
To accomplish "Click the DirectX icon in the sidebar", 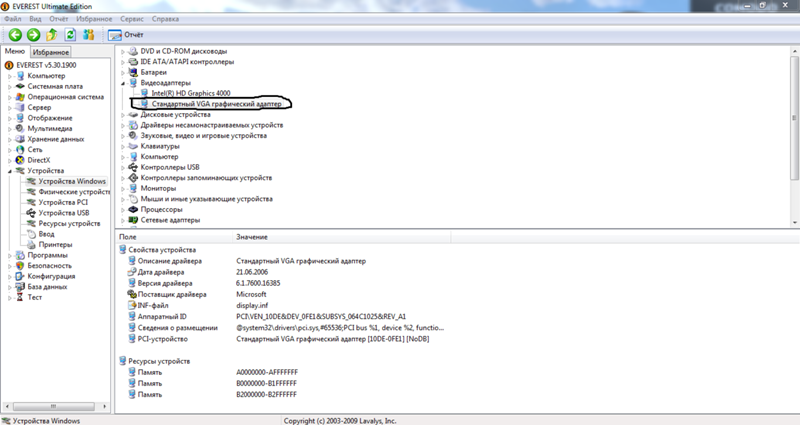I will pyautogui.click(x=19, y=160).
